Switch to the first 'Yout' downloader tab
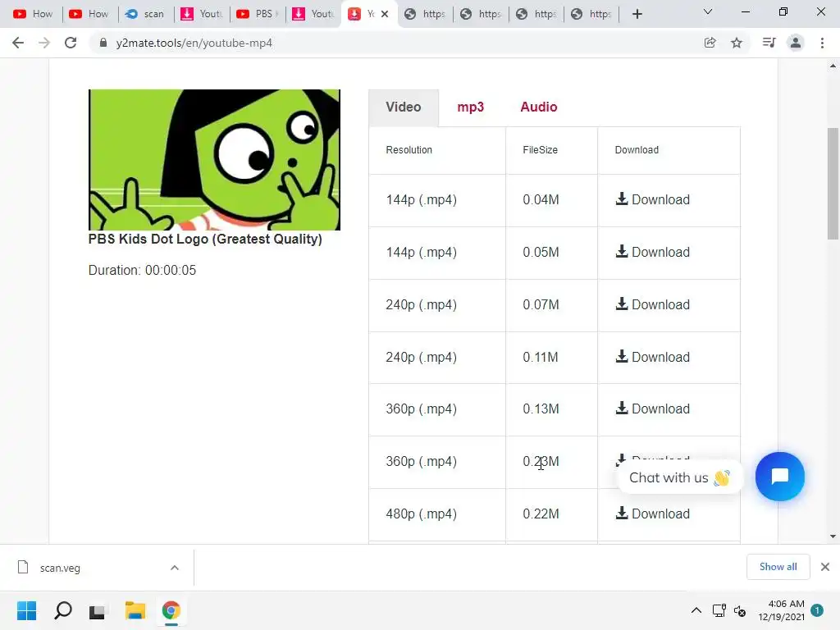 click(x=200, y=14)
